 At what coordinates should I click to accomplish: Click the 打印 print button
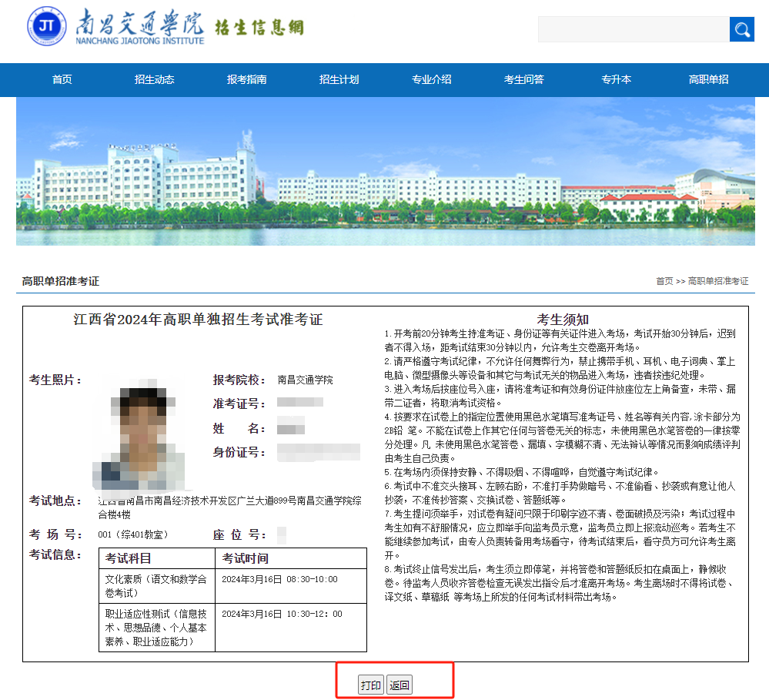click(371, 684)
